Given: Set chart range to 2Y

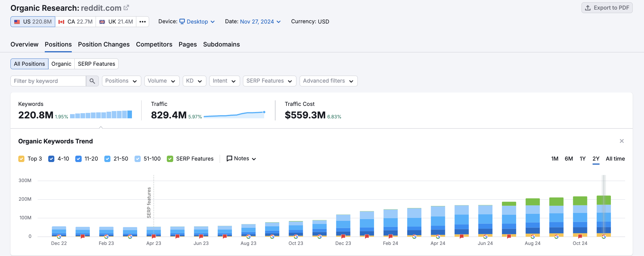Looking at the screenshot, I should pos(596,159).
